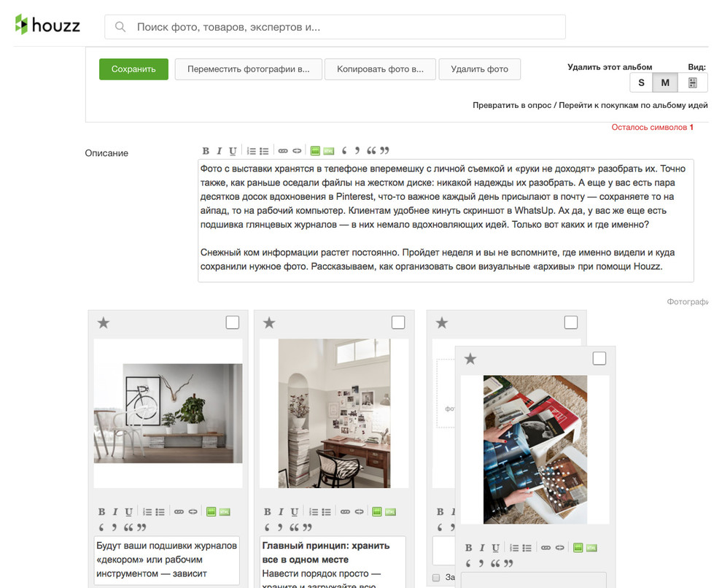Viewport: 722px width, 588px height.
Task: Check the magazines photo card checkbox
Action: (599, 358)
